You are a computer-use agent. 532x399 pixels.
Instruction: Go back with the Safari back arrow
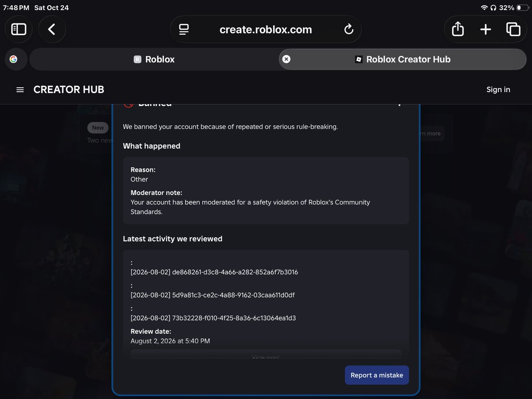[x=52, y=29]
